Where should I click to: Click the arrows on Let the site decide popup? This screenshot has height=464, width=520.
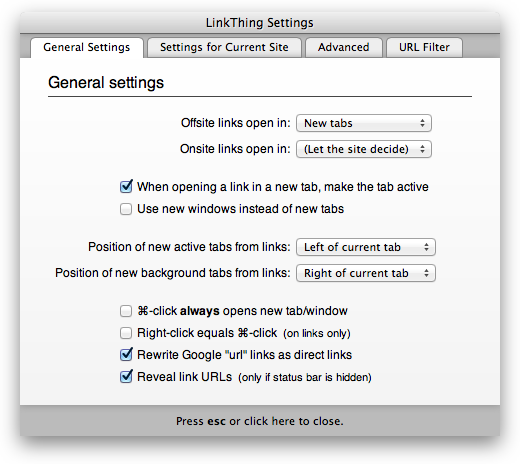pyautogui.click(x=422, y=149)
